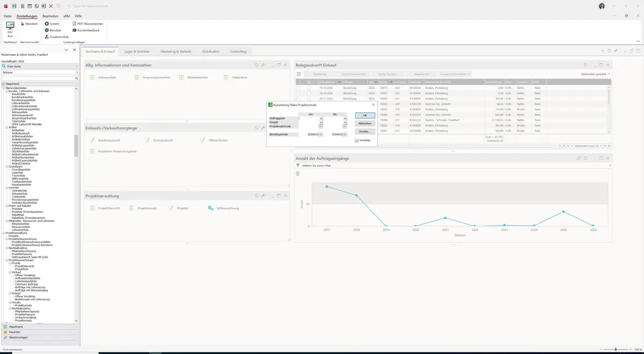Open Schlussrechnung in Projektverwaltung panel
Image resolution: width=644 pixels, height=354 pixels.
(224, 208)
